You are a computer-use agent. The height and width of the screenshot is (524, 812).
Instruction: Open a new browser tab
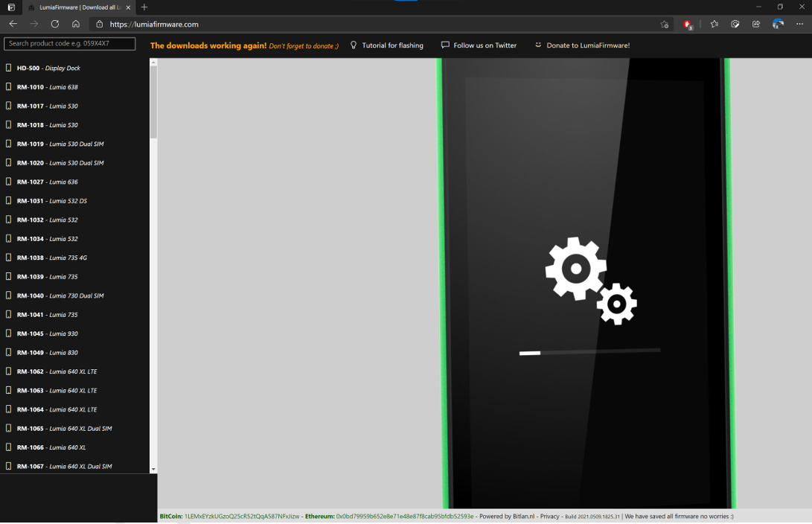click(x=144, y=7)
